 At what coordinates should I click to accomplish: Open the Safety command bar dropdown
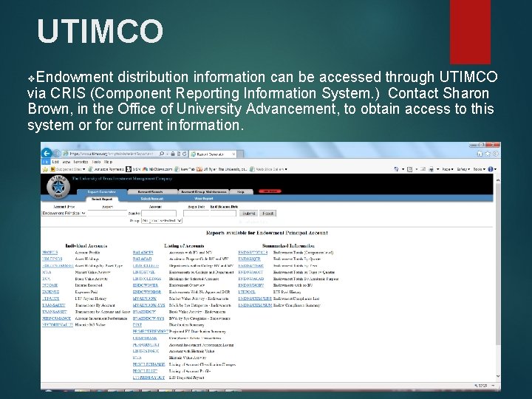[x=463, y=169]
